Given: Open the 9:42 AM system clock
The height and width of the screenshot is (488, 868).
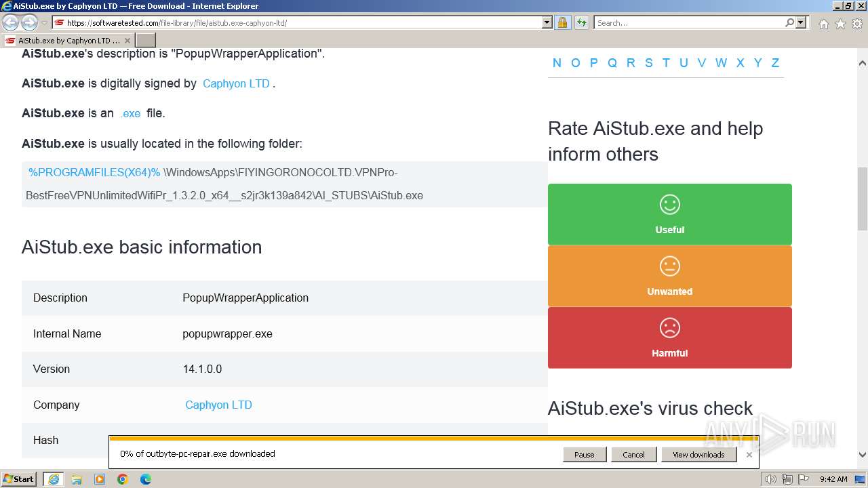Looking at the screenshot, I should [833, 479].
